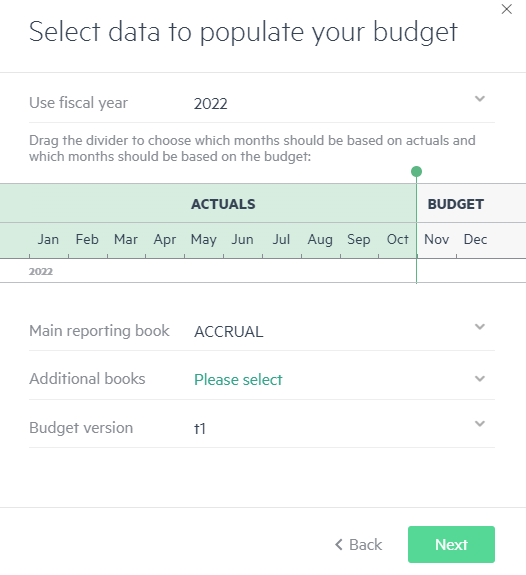Click the green Next button

(x=451, y=545)
